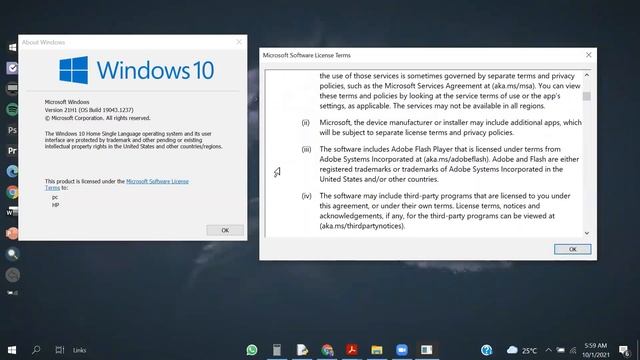Click the Windows logo sidebar icon
Image resolution: width=640 pixels, height=360 pixels.
pyautogui.click(x=12, y=47)
